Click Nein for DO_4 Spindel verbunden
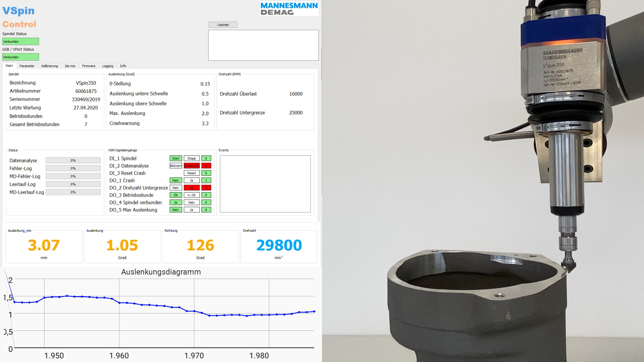 192,202
